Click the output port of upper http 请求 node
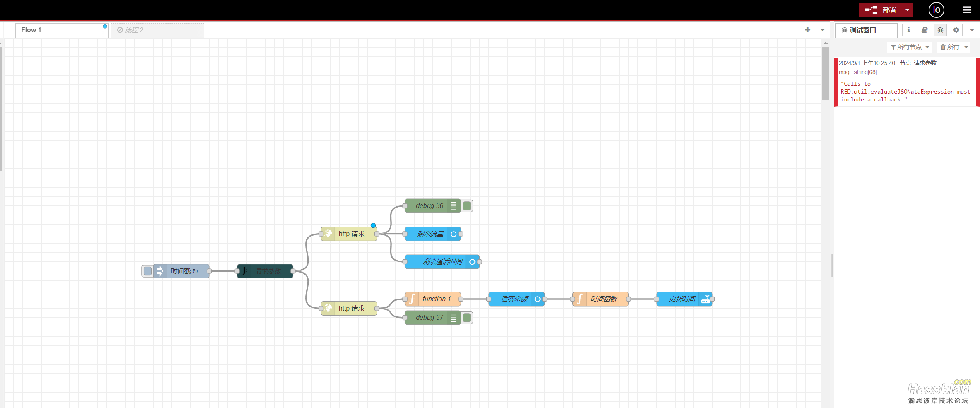Screen dimensions: 980x408 coord(377,234)
